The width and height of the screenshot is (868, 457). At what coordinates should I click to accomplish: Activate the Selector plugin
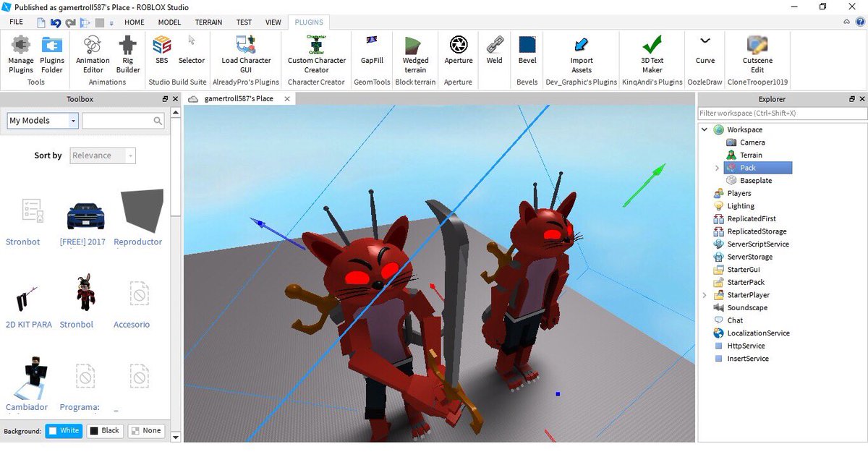coord(192,51)
